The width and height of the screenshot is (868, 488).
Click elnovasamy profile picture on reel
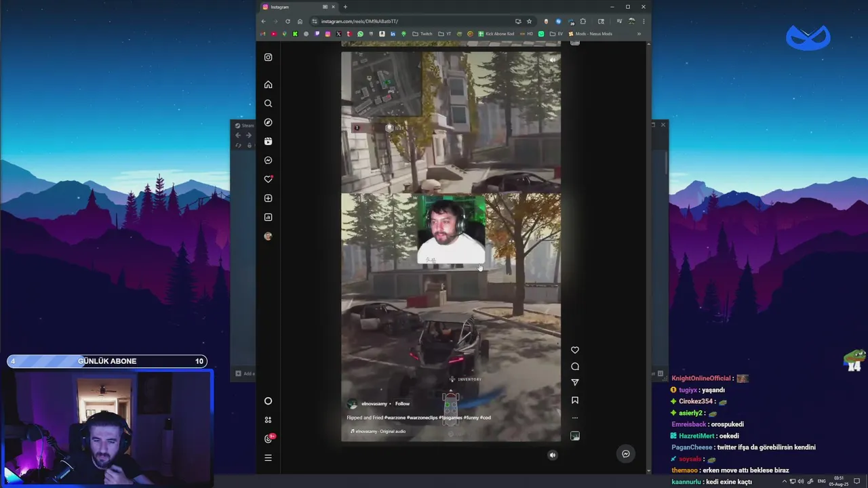pyautogui.click(x=352, y=404)
